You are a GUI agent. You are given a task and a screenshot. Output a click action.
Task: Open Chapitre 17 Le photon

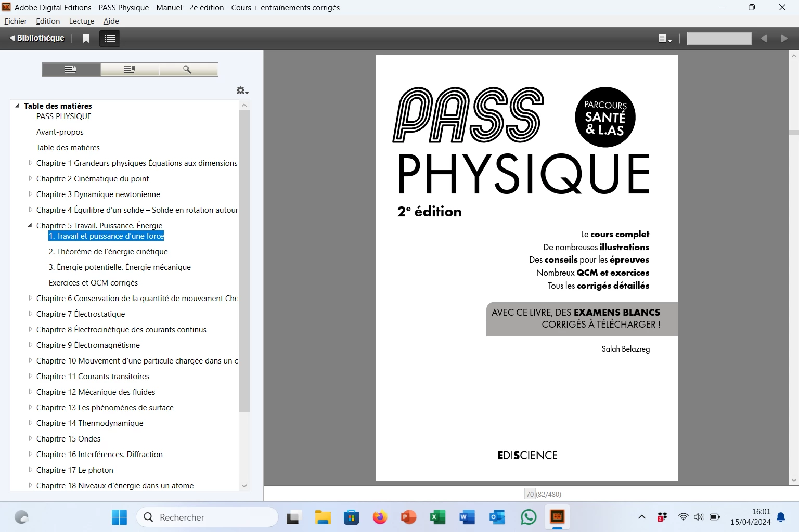pyautogui.click(x=74, y=470)
